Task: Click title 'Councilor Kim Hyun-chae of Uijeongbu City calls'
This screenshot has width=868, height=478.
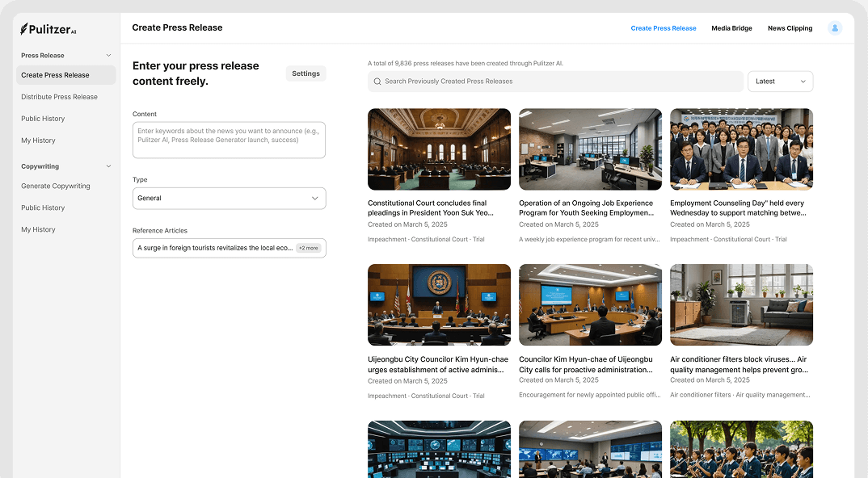Action: [x=586, y=365]
